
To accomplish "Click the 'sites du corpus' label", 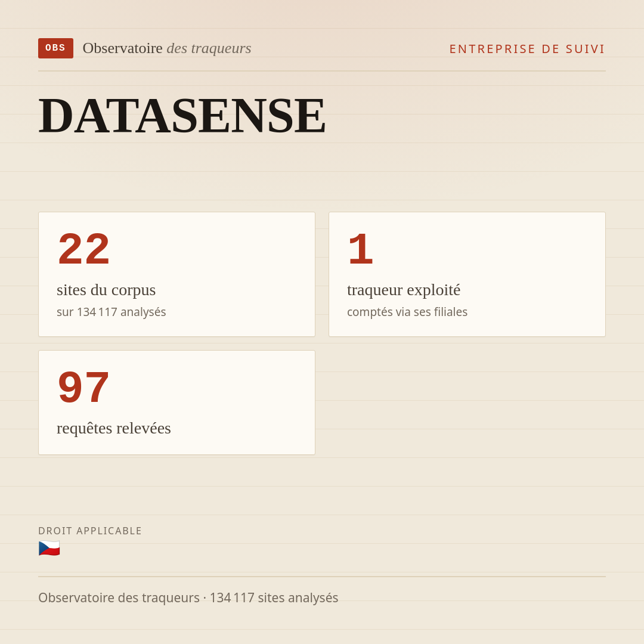I will 106,290.
